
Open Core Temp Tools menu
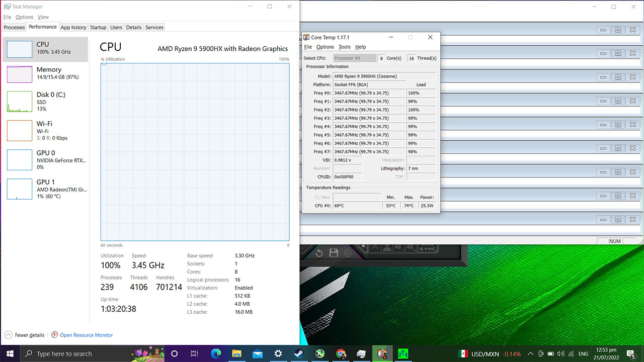[344, 47]
